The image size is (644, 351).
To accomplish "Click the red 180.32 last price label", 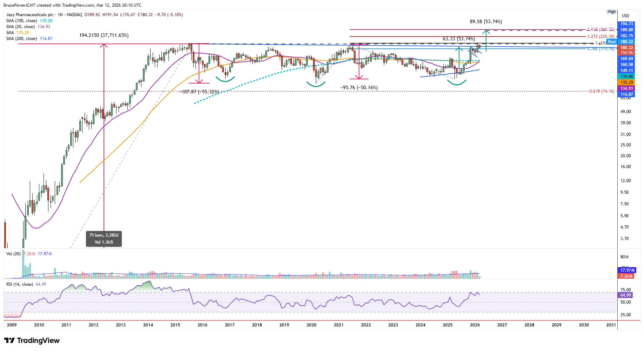I will click(626, 48).
